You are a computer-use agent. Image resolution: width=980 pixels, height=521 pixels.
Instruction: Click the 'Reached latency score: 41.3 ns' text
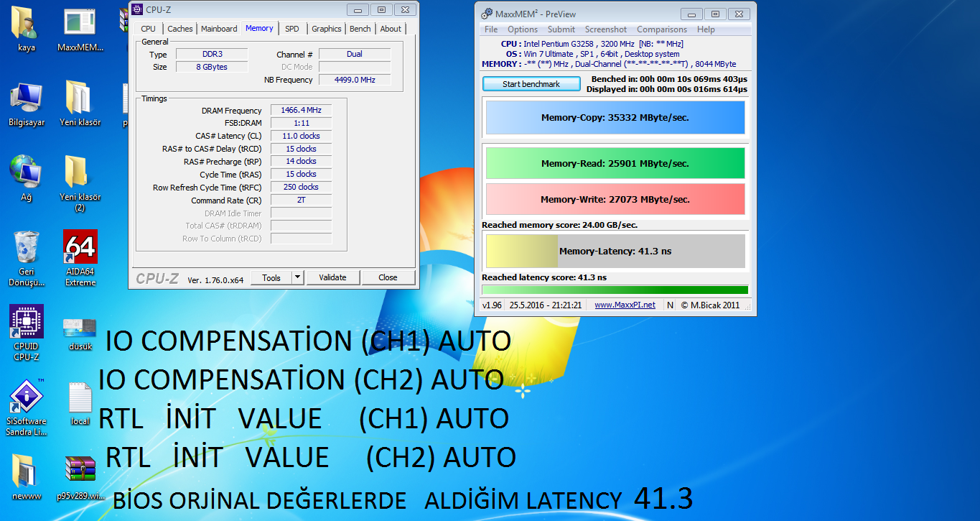click(544, 277)
